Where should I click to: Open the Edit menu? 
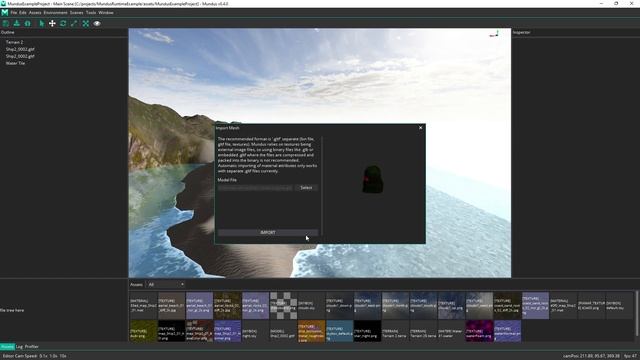click(x=23, y=13)
